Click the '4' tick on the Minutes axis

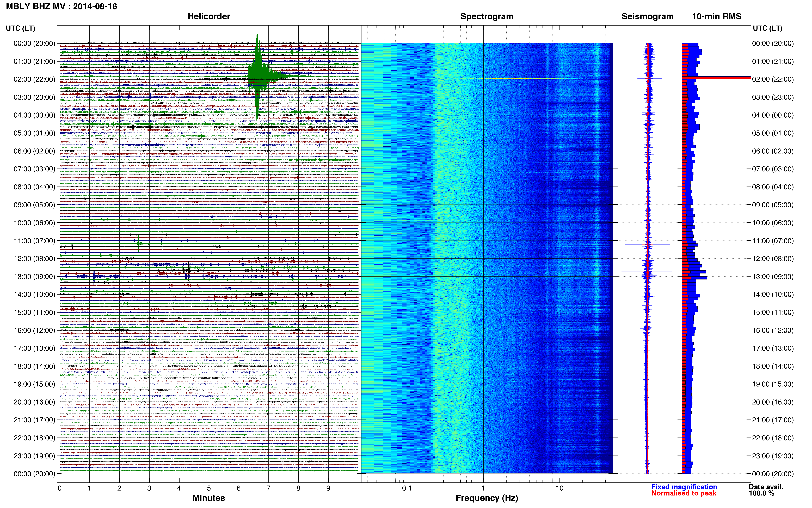(179, 488)
